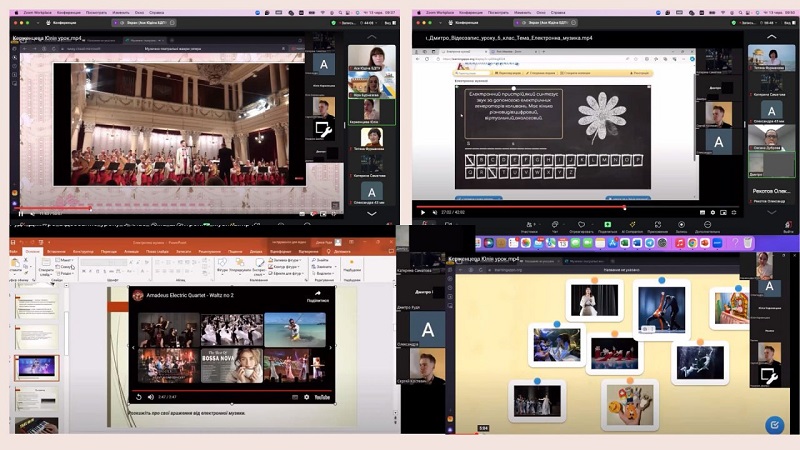This screenshot has height=450, width=800.
Task: Open Telegram in the macOS dock
Action: point(650,243)
